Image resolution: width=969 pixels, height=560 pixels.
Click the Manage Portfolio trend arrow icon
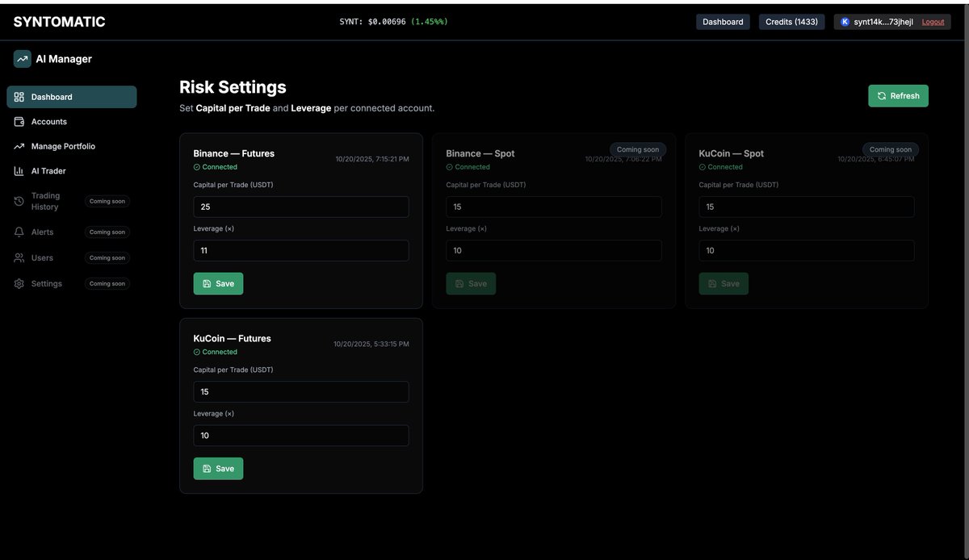point(19,147)
